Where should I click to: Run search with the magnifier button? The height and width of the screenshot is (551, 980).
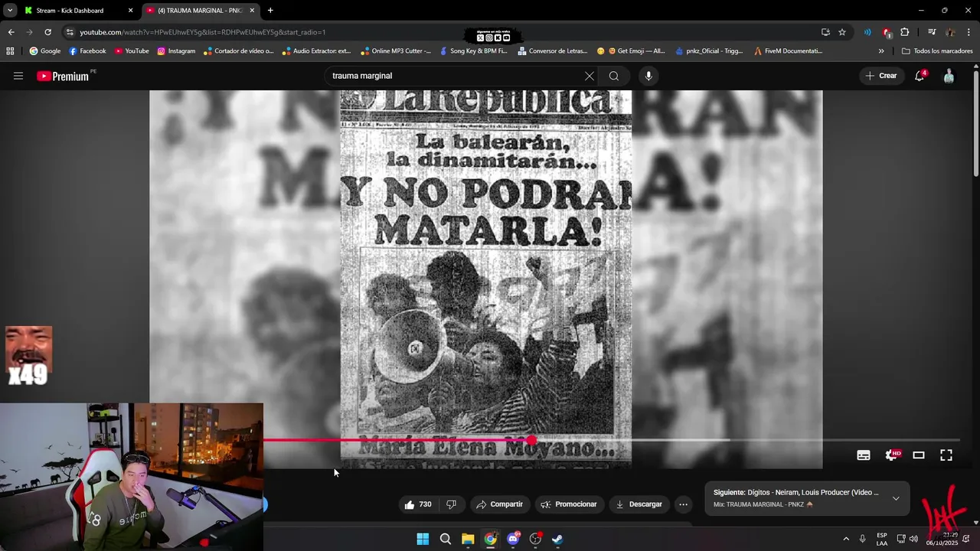tap(613, 76)
